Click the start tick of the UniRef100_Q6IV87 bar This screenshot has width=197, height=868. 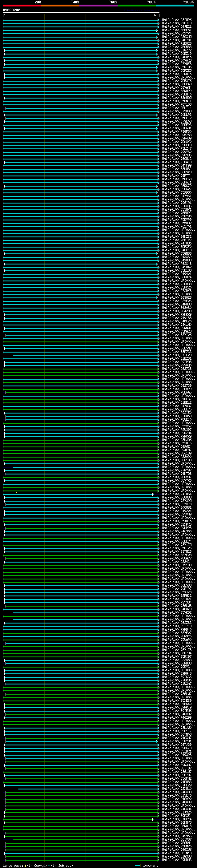(13, 840)
